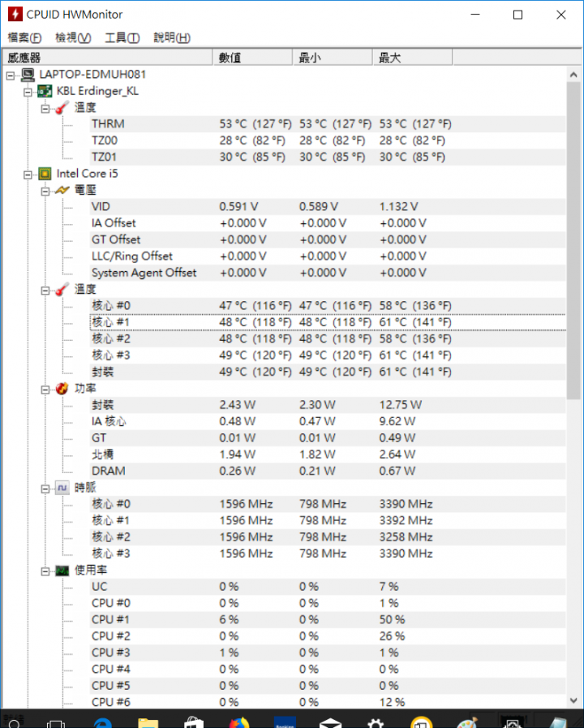Select the UC utilization row
Image resolution: width=584 pixels, height=728 pixels.
[328, 587]
